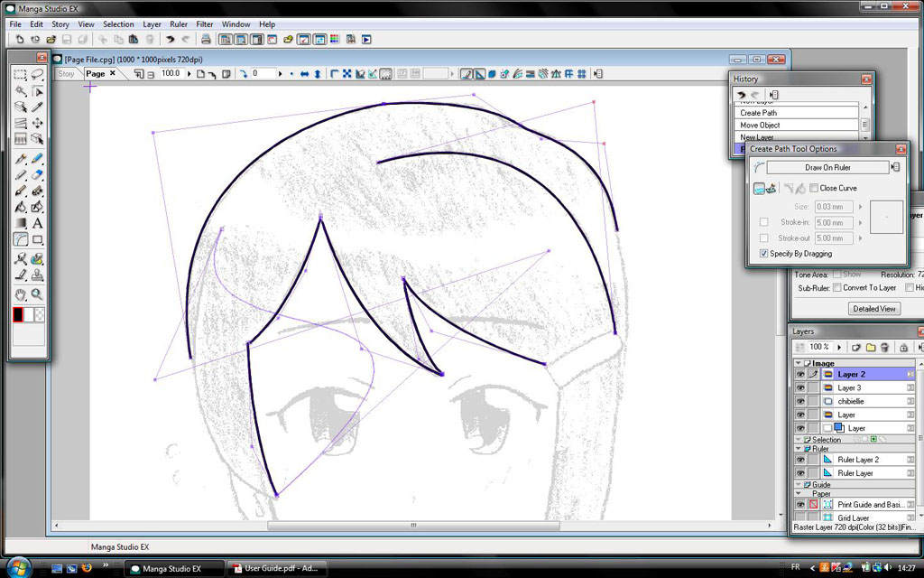The height and width of the screenshot is (578, 924).
Task: Select the Eyedropper tool
Action: [x=37, y=107]
